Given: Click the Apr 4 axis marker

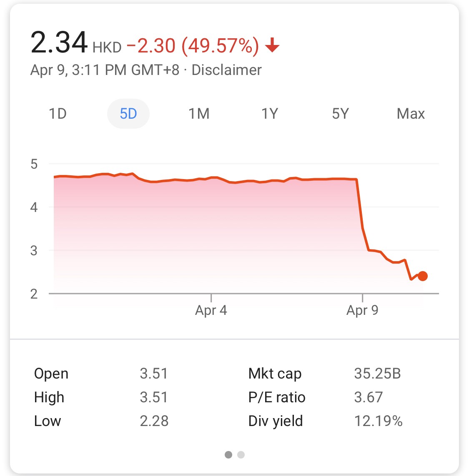Looking at the screenshot, I should click(211, 310).
